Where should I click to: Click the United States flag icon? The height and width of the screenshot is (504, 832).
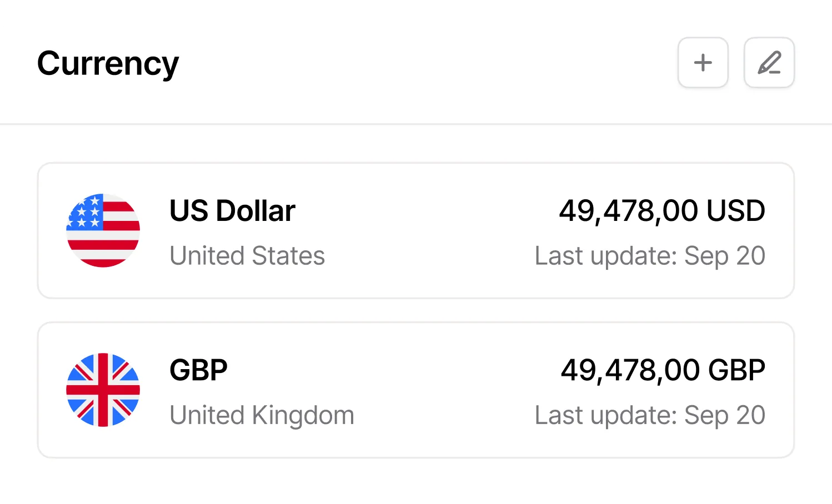[x=103, y=230]
